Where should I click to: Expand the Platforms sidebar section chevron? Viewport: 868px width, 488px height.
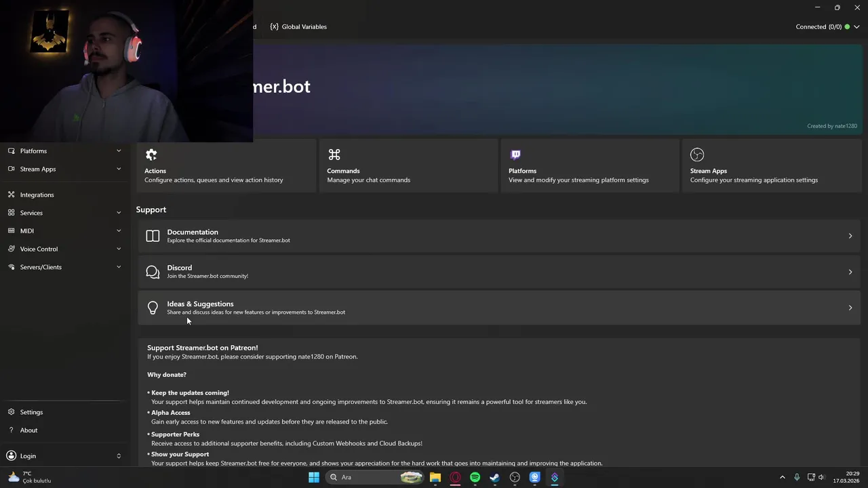point(119,151)
